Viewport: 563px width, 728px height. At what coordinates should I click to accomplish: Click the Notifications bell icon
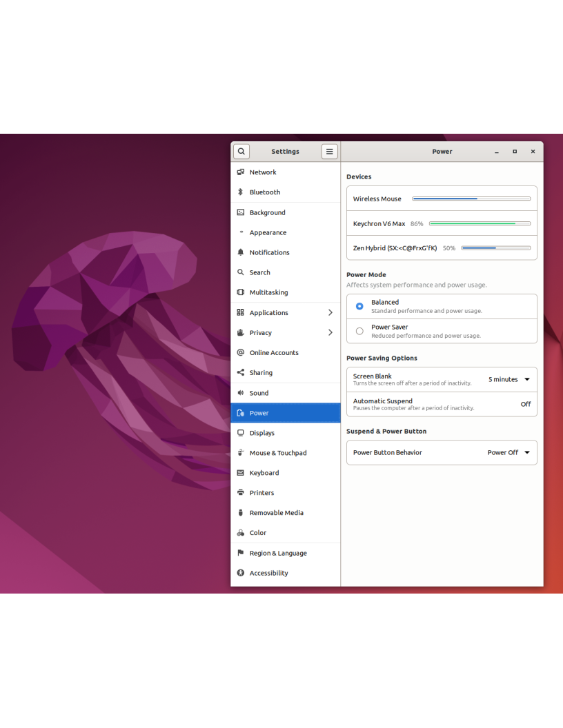point(241,252)
